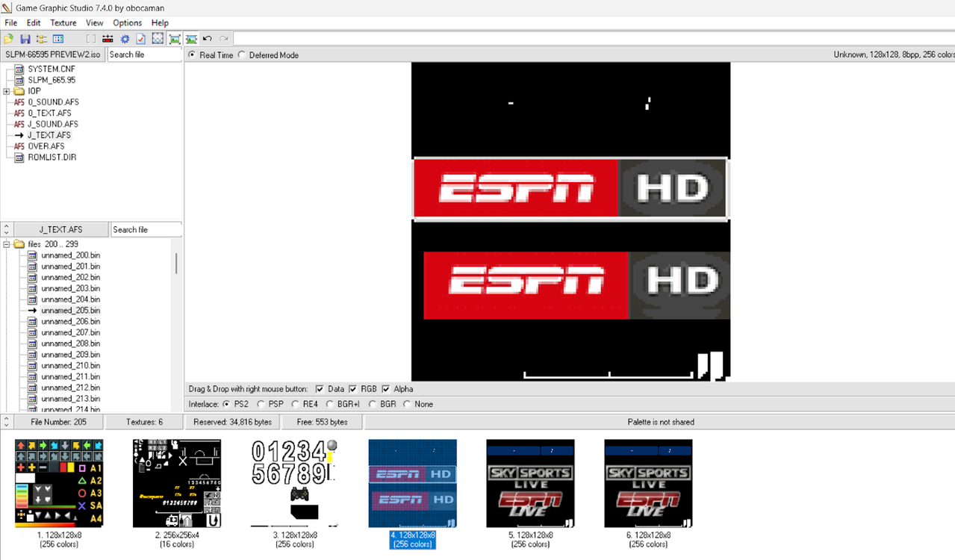Click the open file folder toolbar icon
The height and width of the screenshot is (560, 955).
(8, 39)
